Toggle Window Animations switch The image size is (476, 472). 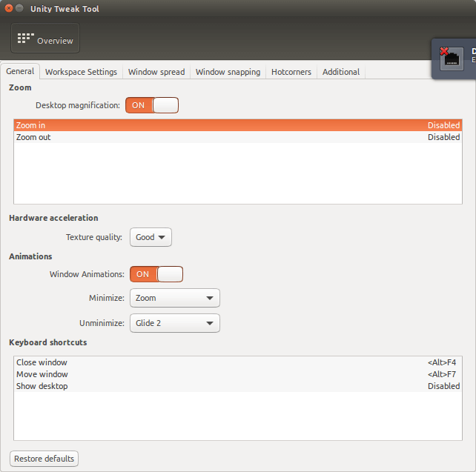[x=156, y=274]
